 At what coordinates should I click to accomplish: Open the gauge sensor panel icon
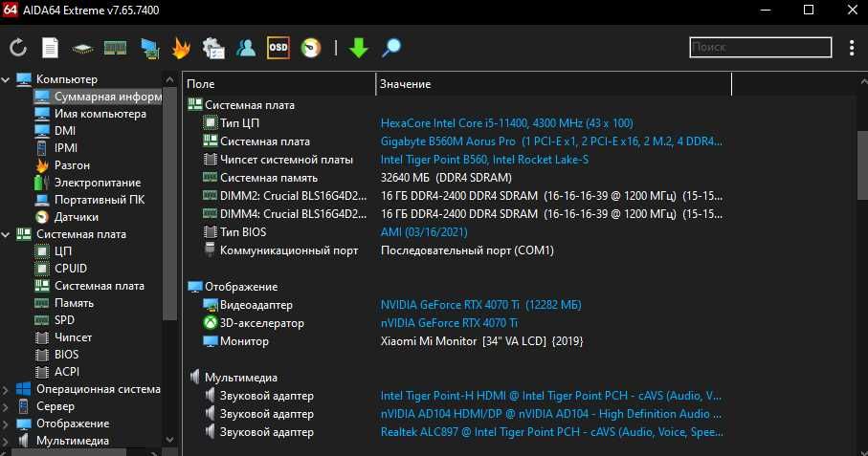[x=311, y=48]
